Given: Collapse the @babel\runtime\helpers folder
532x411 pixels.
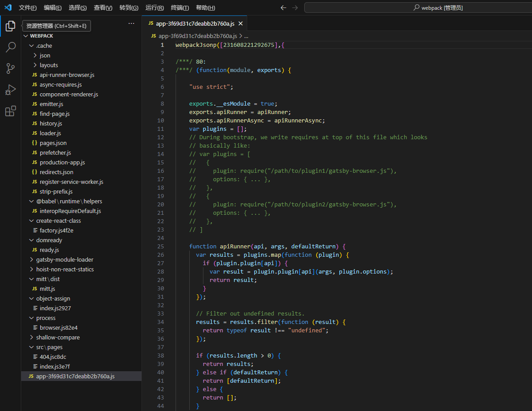Looking at the screenshot, I should pos(81,201).
